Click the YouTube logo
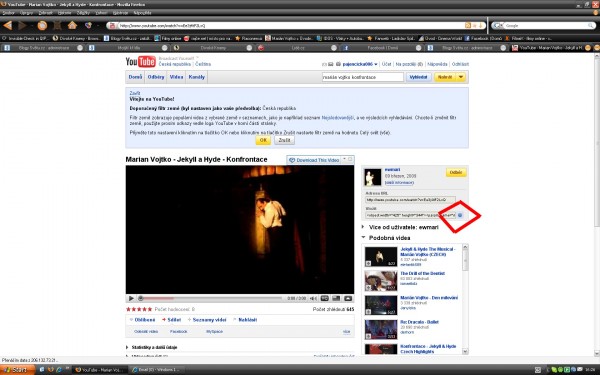Viewport: 600px width, 375px height. click(140, 61)
